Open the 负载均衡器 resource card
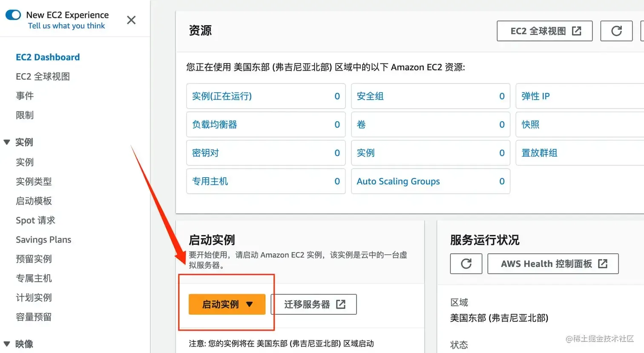 [x=266, y=124]
